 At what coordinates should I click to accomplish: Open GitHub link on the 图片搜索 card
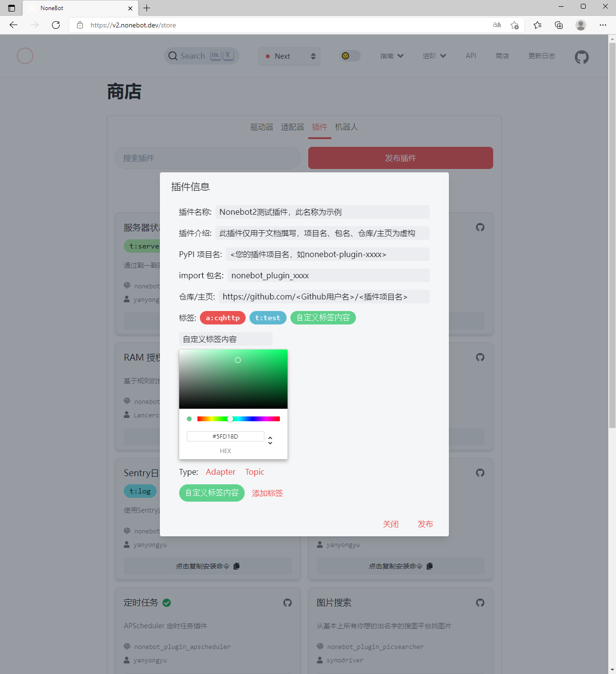click(480, 602)
